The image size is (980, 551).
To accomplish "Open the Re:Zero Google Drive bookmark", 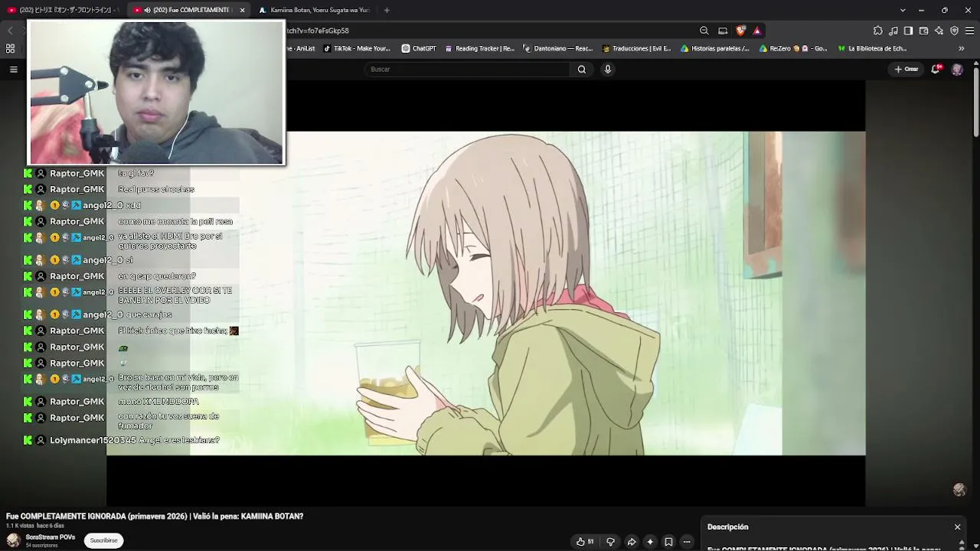I will pos(794,48).
